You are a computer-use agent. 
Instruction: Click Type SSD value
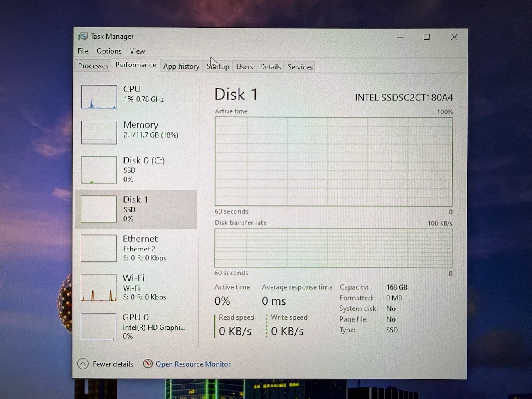pyautogui.click(x=392, y=330)
